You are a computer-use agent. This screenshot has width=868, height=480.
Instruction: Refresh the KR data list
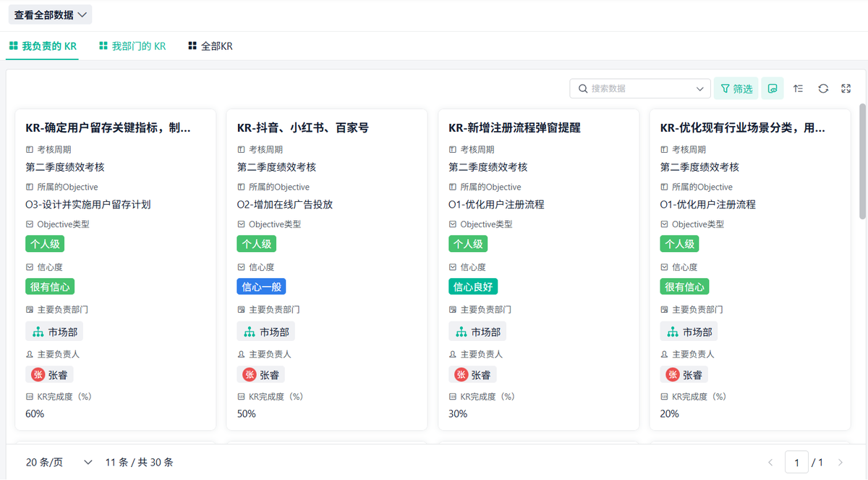click(823, 88)
